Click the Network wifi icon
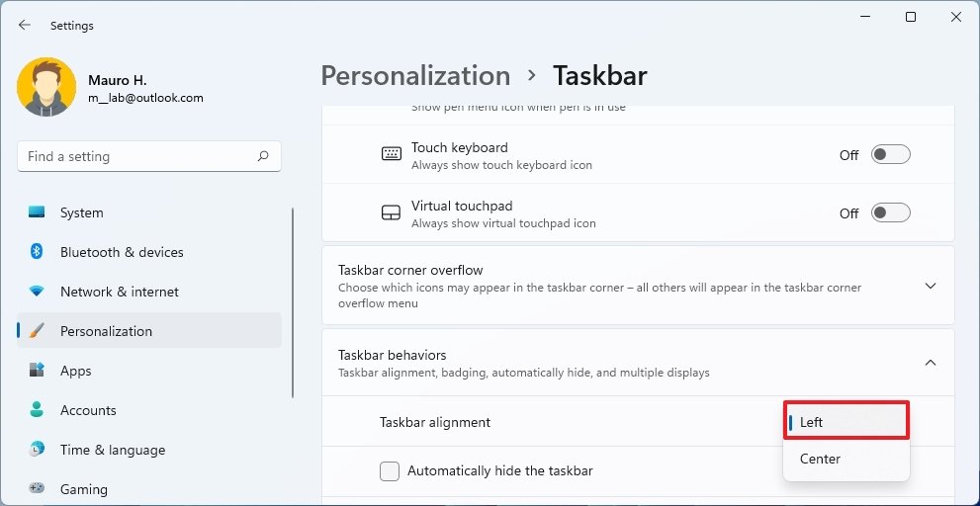Screen dimensions: 980x506 click(x=37, y=292)
